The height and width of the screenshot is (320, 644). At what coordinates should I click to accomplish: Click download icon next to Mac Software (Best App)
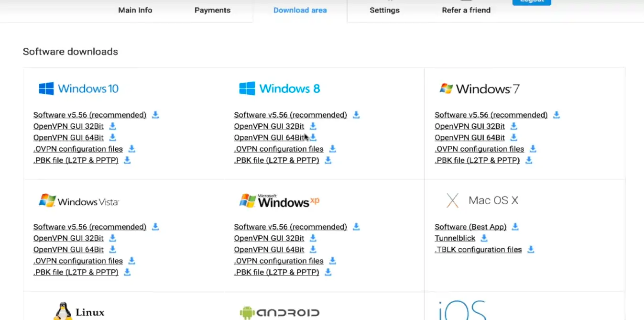click(515, 227)
